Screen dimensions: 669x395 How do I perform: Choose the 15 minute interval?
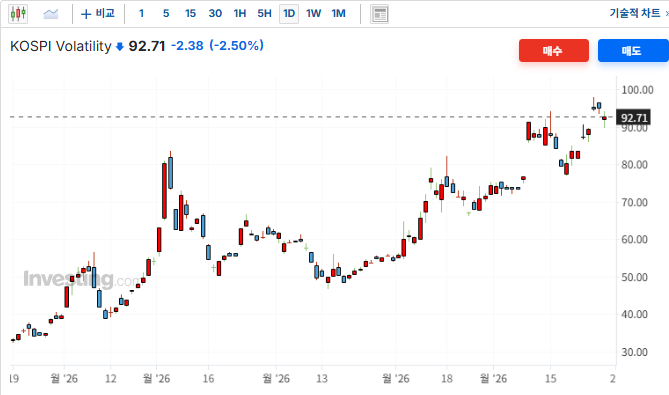(190, 14)
